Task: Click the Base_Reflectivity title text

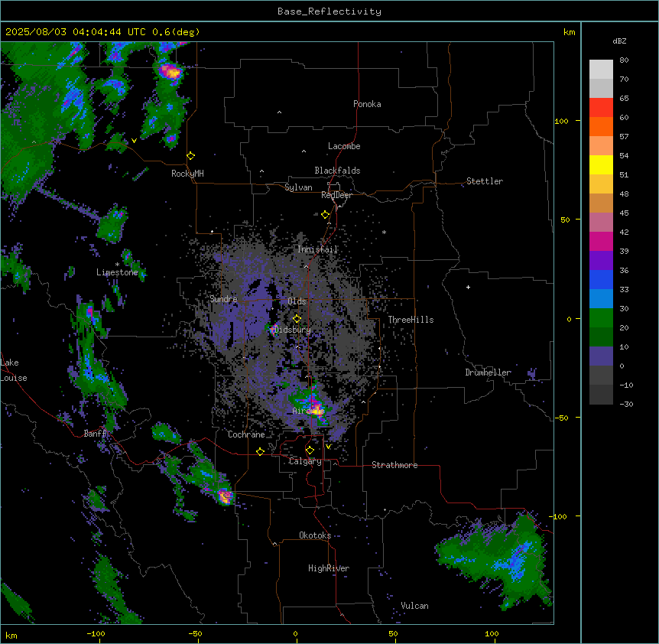Action: pos(329,11)
